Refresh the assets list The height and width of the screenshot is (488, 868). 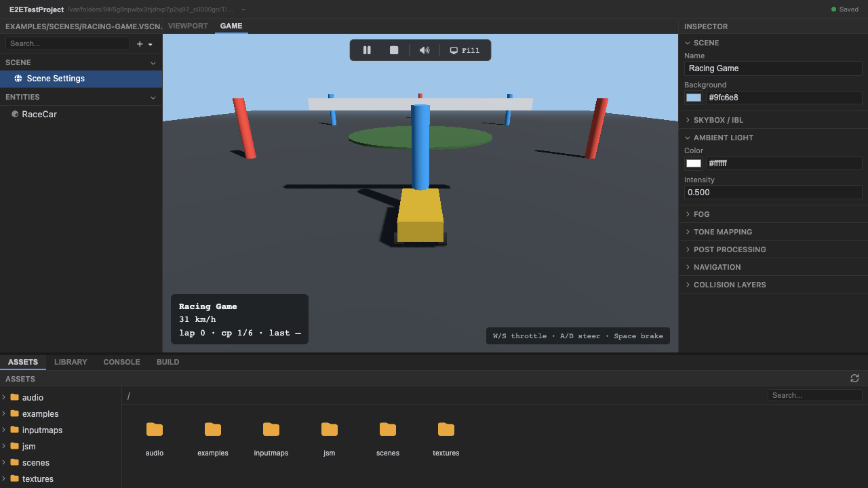click(854, 378)
